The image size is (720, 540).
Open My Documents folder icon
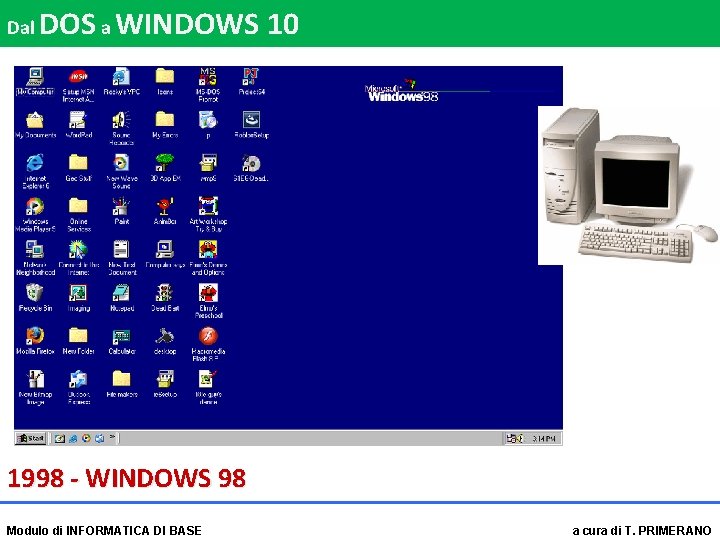(x=35, y=125)
